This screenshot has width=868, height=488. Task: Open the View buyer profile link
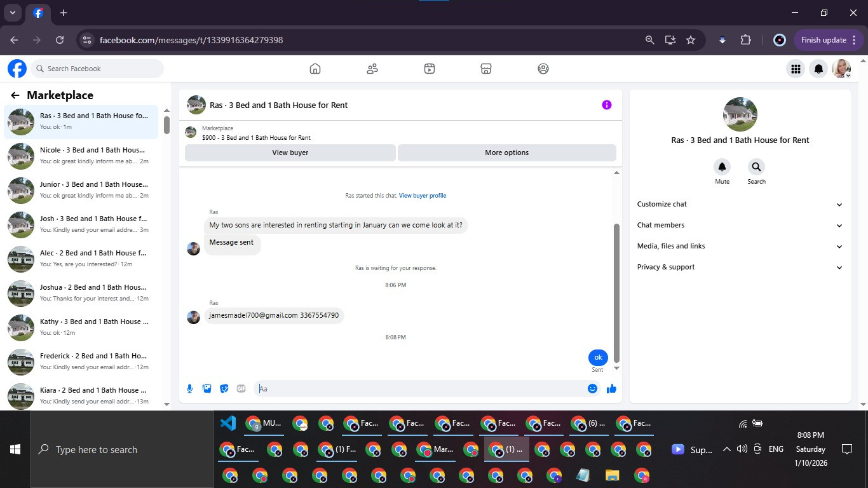tap(423, 196)
